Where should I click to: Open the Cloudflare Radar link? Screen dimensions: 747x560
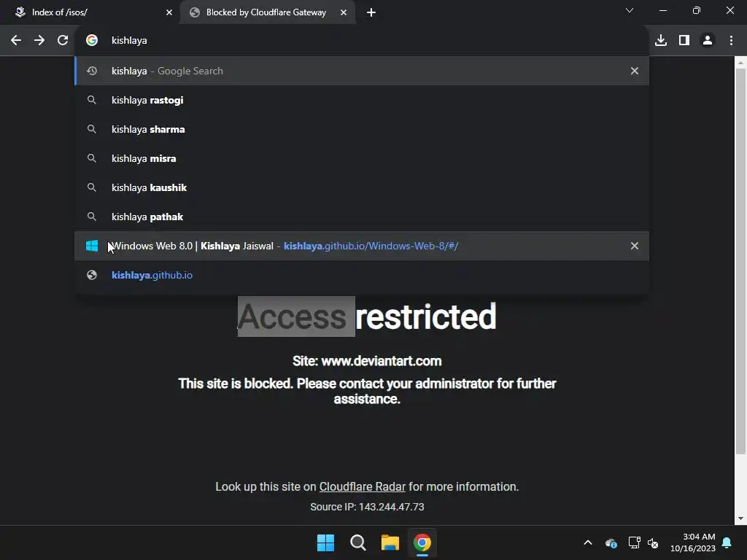tap(362, 486)
